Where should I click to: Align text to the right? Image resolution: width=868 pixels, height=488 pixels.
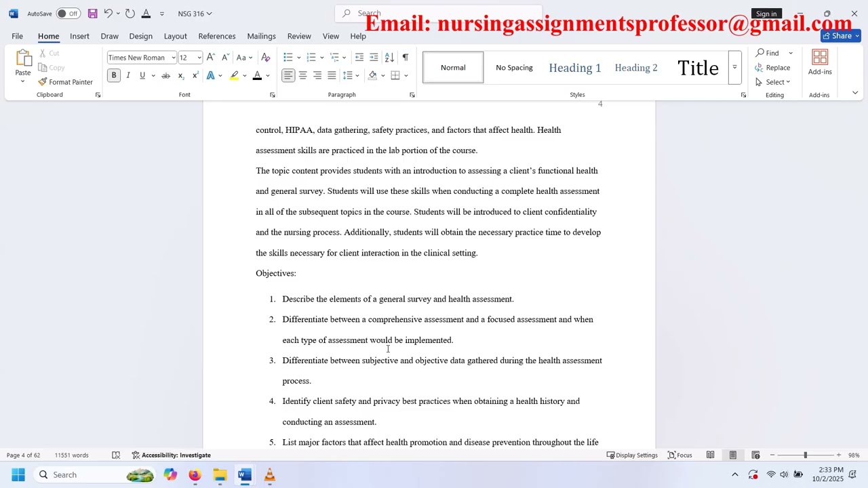[x=317, y=75]
